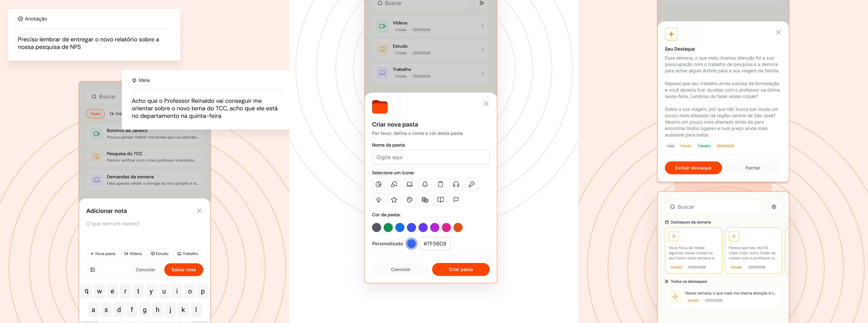868x323 pixels.
Task: Open the Demandas da semana note
Action: tap(145, 180)
